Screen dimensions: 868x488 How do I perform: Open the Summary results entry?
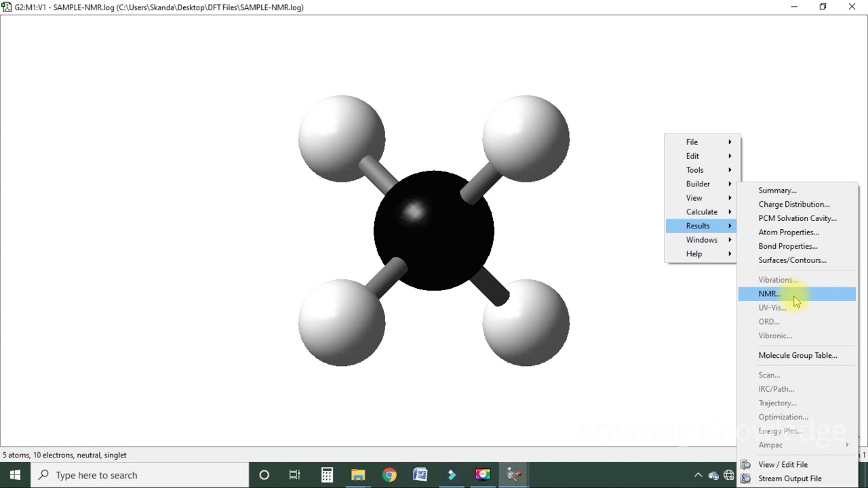(797, 190)
